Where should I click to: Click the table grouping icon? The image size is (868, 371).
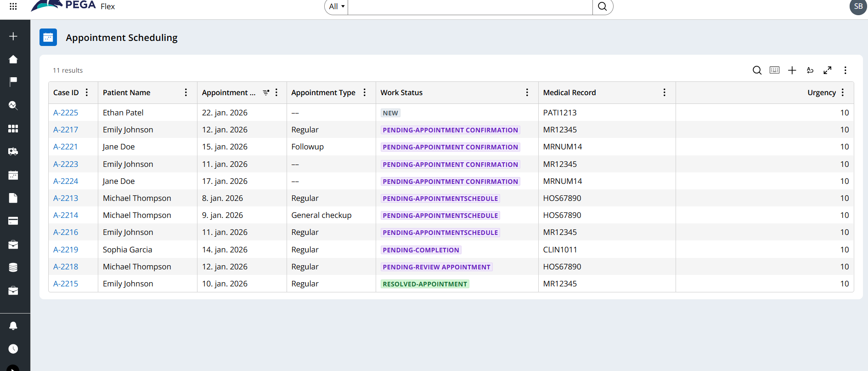[x=810, y=70]
